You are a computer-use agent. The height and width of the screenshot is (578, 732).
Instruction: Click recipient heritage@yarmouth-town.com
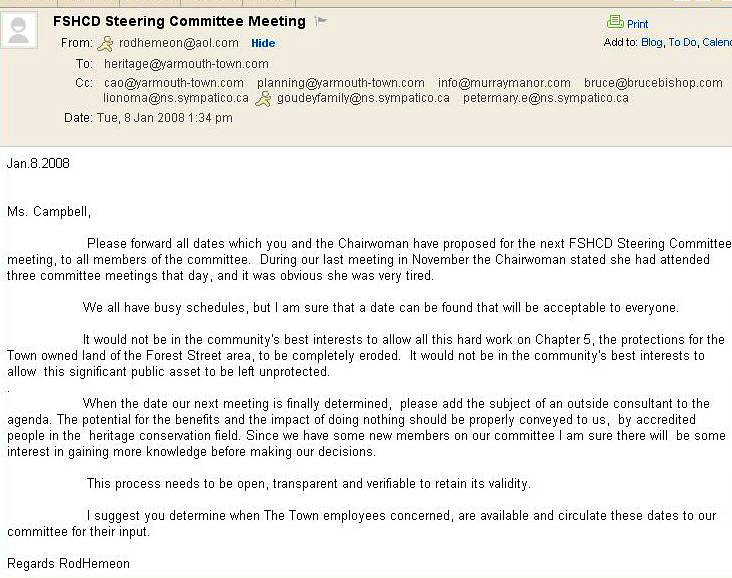click(x=186, y=64)
